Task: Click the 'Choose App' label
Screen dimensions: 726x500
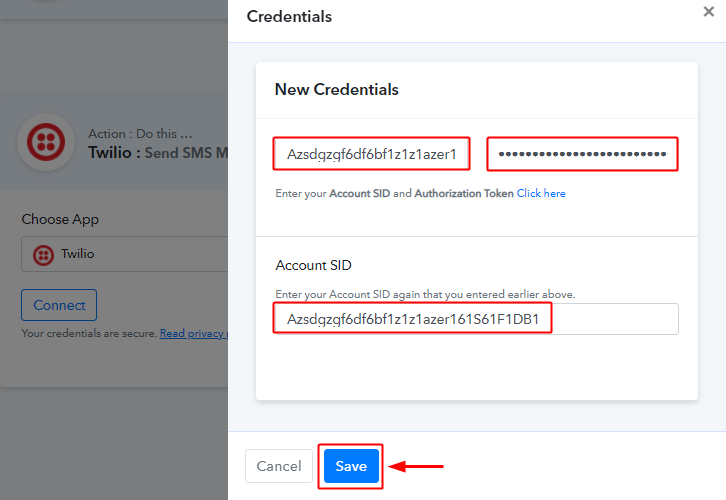Action: (60, 219)
